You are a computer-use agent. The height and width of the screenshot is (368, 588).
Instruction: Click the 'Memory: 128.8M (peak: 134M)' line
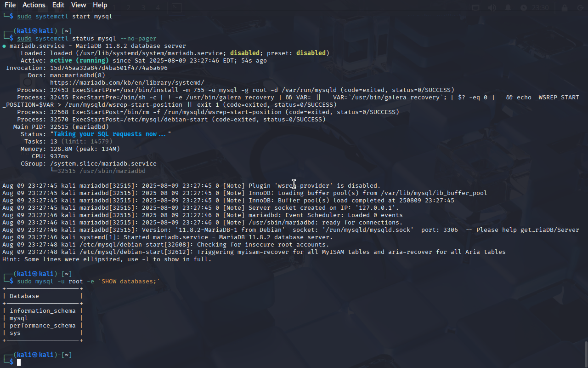[x=70, y=149]
